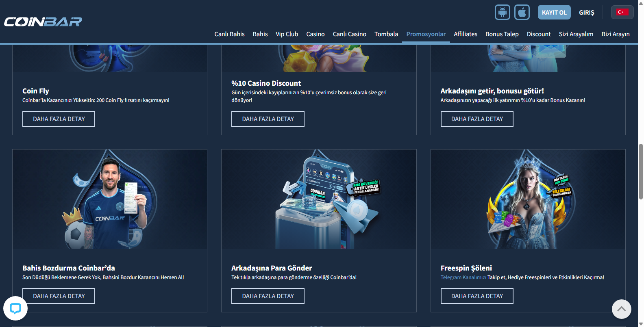
Task: Go to the Discount menu item
Action: point(539,34)
